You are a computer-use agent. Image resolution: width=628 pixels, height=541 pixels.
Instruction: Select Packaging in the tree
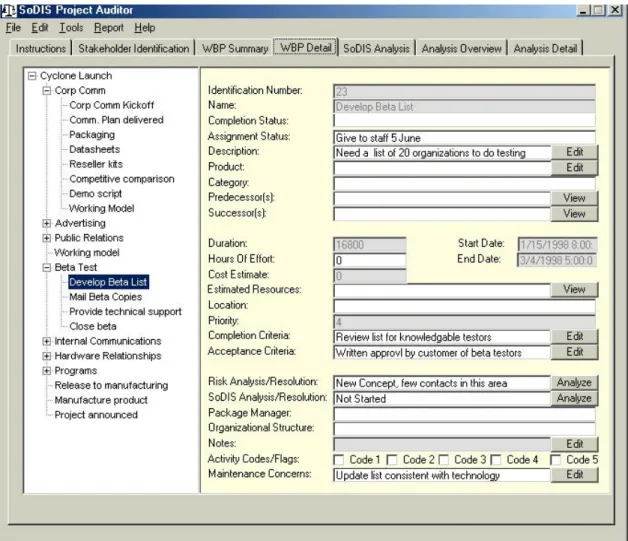[x=92, y=135]
